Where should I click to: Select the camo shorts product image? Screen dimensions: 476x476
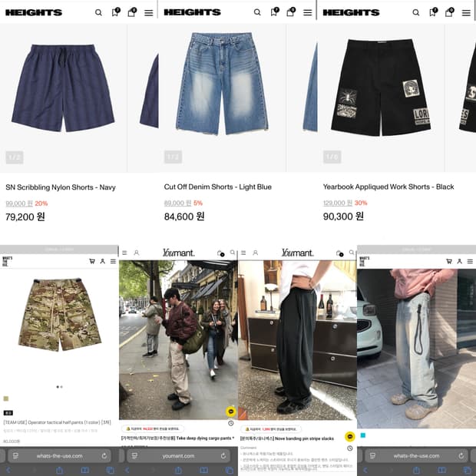[x=60, y=315]
